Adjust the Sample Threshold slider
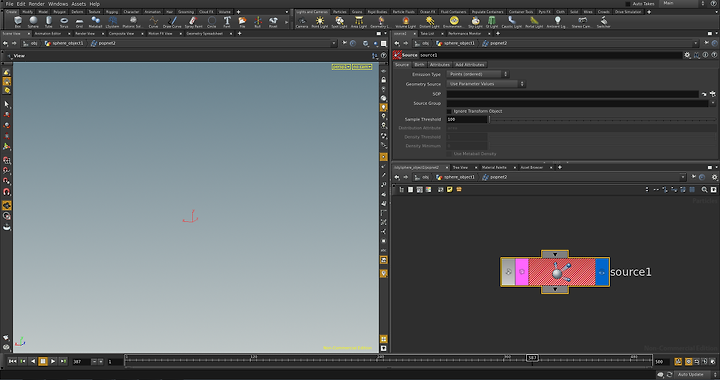720x380 pixels. pos(602,119)
